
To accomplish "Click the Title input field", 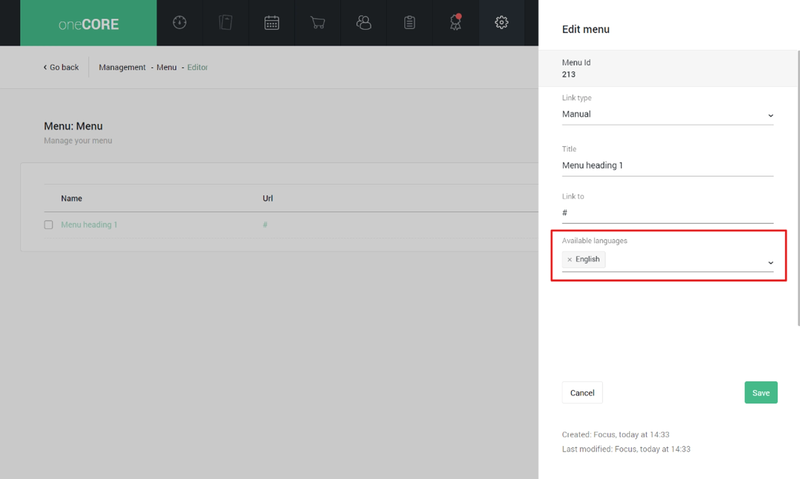I will pos(667,166).
